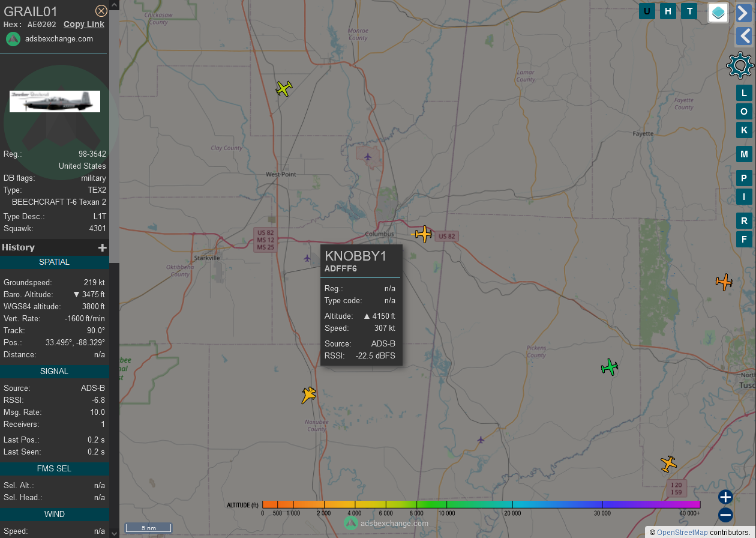Click the Baro. Altitude 3475 ft value
Viewport: 756px width, 538px height.
coord(89,295)
